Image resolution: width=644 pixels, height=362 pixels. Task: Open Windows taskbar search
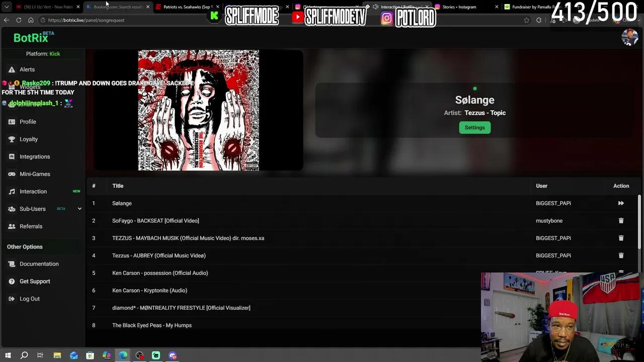click(24, 355)
